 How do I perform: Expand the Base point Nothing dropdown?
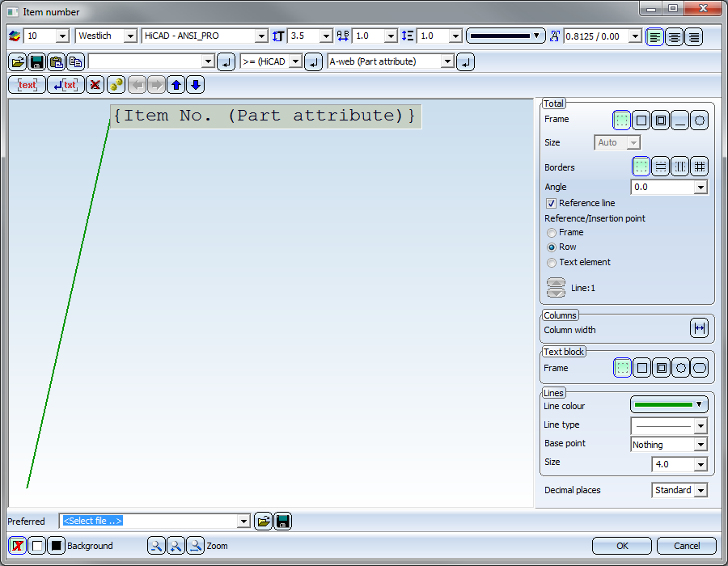click(700, 445)
